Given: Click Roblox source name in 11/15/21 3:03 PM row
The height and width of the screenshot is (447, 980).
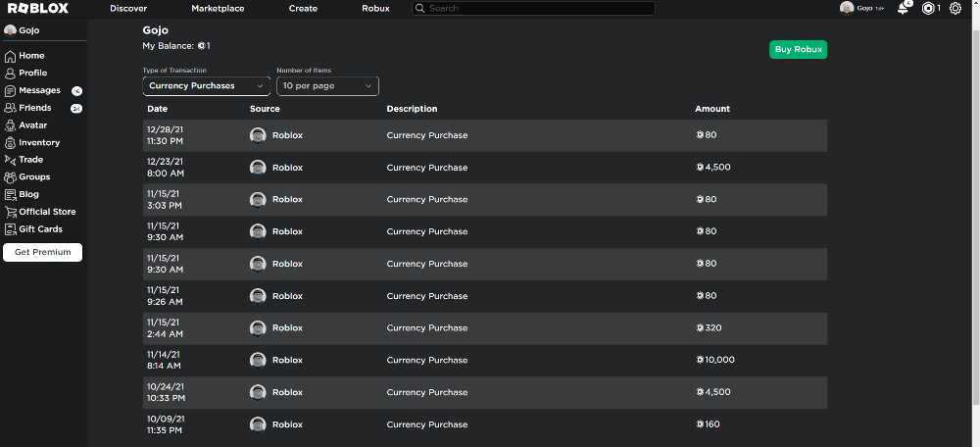Looking at the screenshot, I should click(x=287, y=199).
